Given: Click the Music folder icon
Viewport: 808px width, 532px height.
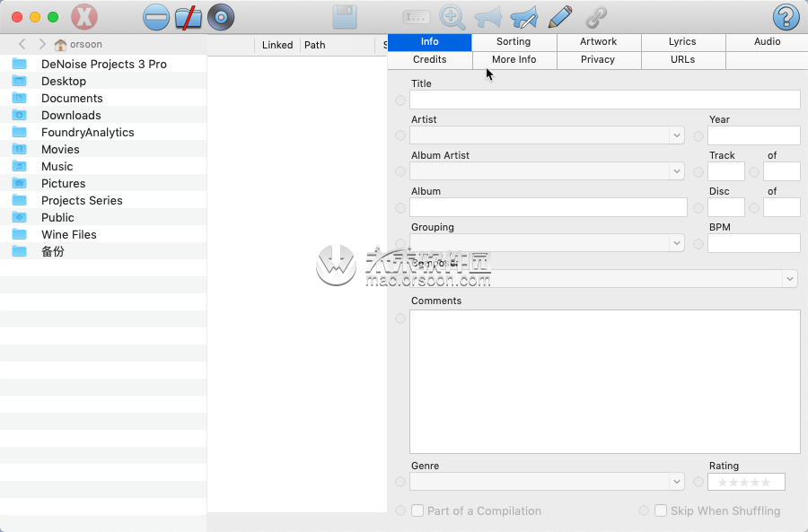Looking at the screenshot, I should 20,166.
